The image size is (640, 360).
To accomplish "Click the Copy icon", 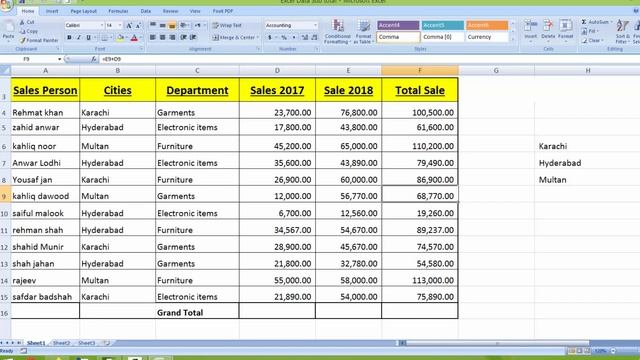I will (x=22, y=31).
